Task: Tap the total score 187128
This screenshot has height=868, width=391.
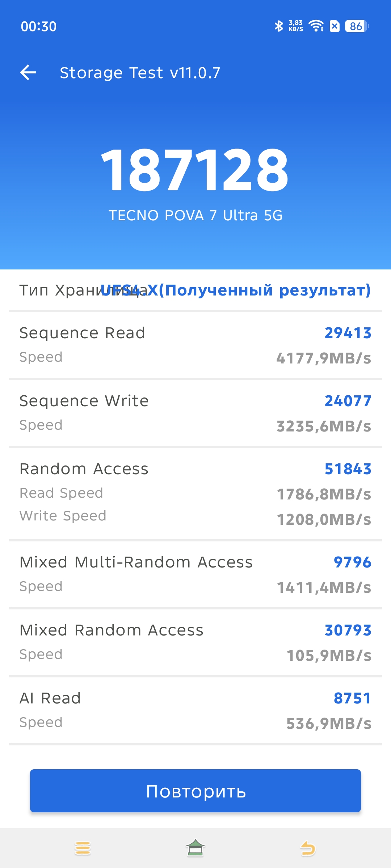Action: [x=195, y=170]
